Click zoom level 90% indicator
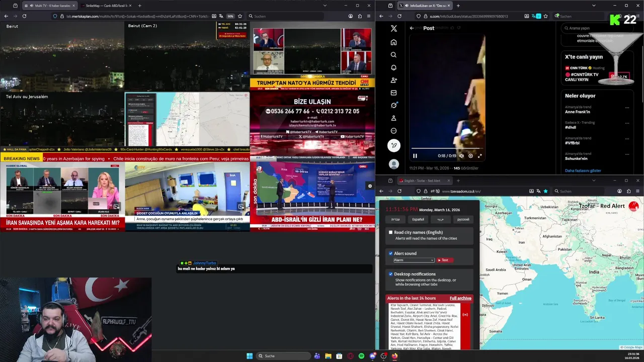This screenshot has height=362, width=644. 230,16
